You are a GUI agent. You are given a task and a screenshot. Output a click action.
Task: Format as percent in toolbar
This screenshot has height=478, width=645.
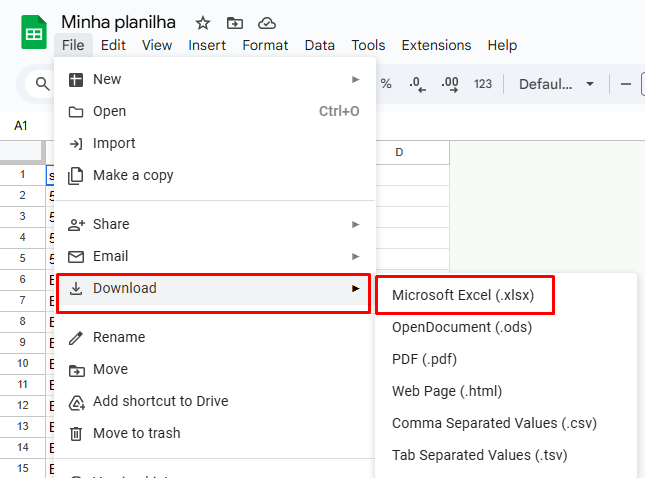point(386,84)
